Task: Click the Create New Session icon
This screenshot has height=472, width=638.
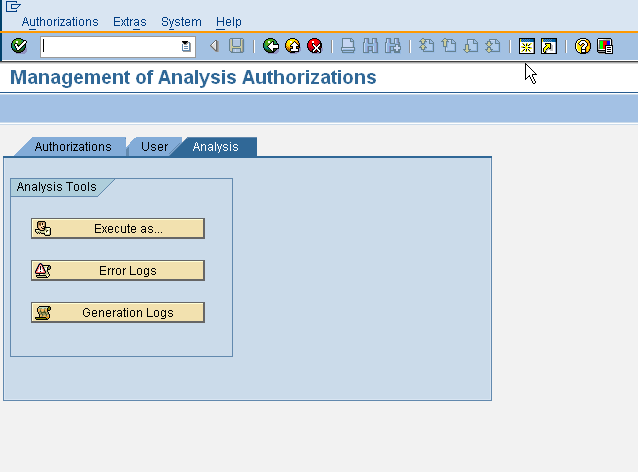Action: [x=527, y=46]
